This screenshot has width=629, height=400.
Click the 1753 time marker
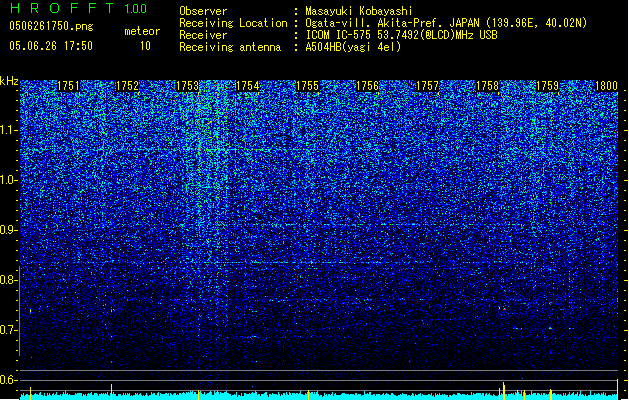coord(187,86)
